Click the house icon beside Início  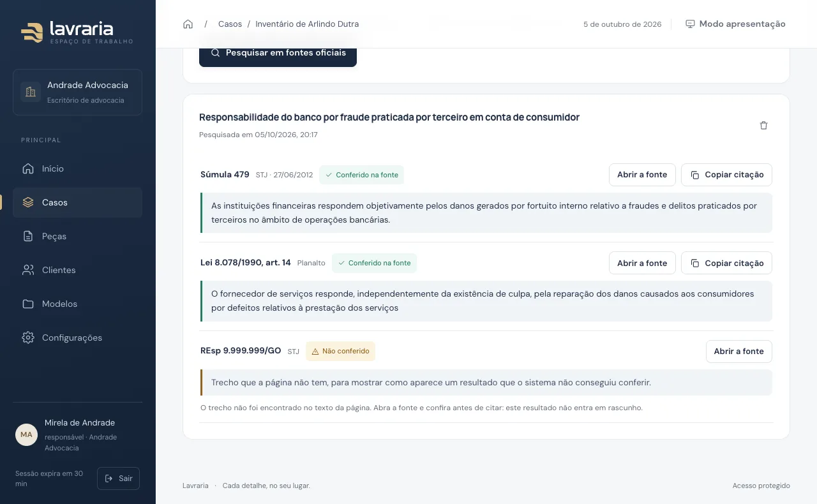(x=28, y=168)
